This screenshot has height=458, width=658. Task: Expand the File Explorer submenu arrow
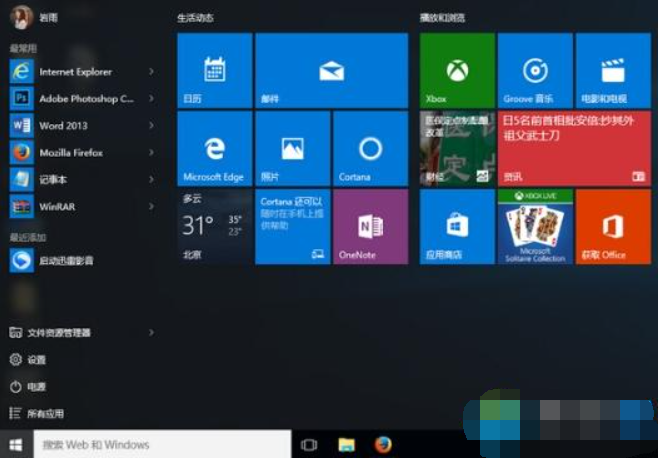point(151,332)
